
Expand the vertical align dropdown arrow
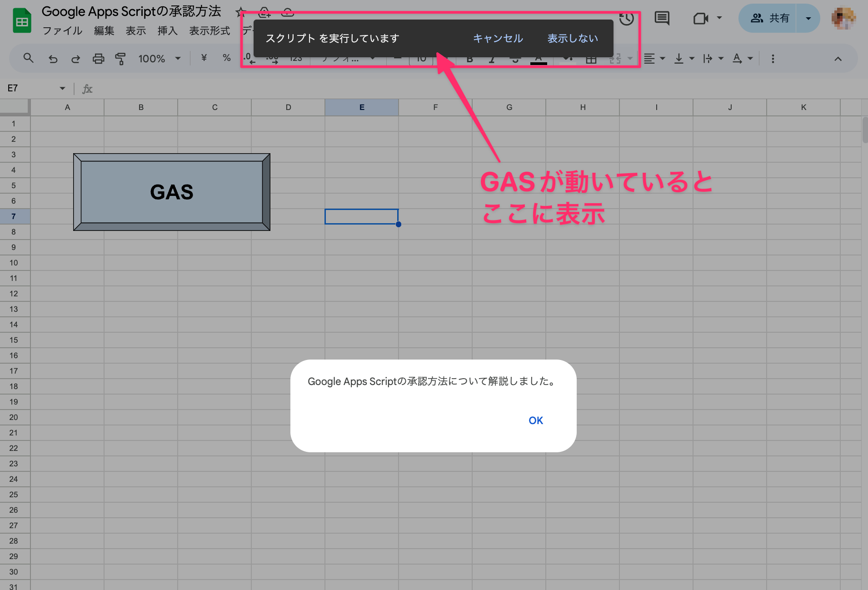692,59
